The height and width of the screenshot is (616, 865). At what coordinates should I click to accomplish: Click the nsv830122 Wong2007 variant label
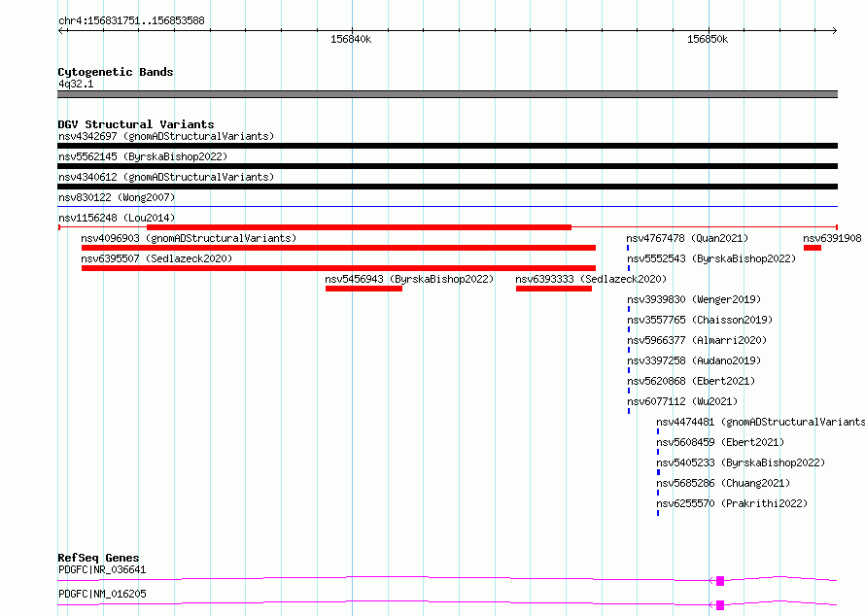tap(117, 197)
